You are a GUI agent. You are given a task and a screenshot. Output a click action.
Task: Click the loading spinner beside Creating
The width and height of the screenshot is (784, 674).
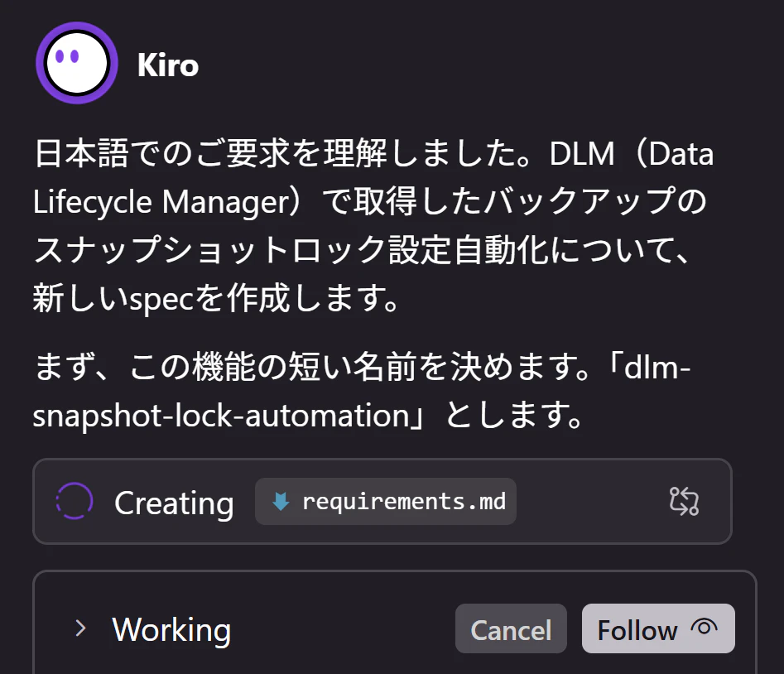coord(74,501)
